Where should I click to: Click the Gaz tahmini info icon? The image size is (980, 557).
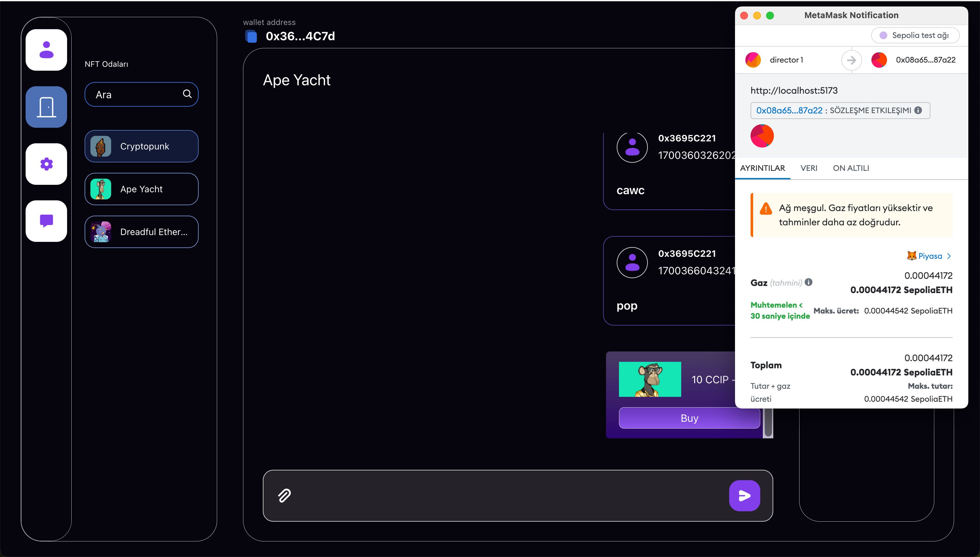point(808,282)
